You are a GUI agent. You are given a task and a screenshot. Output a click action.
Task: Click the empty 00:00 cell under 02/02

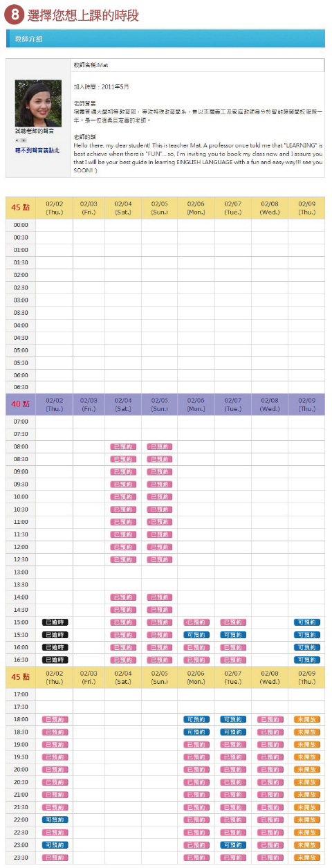point(54,225)
